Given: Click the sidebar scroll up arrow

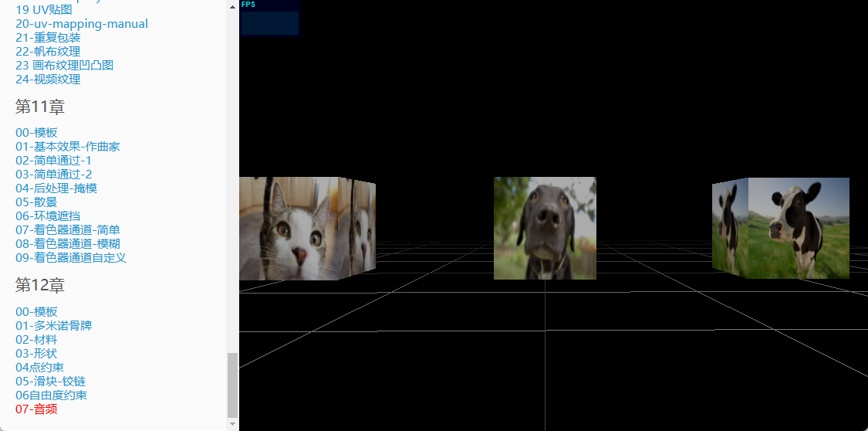Looking at the screenshot, I should click(232, 6).
